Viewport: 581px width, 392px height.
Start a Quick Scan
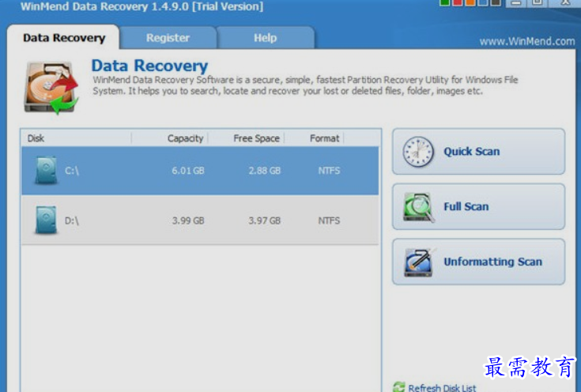tap(478, 152)
